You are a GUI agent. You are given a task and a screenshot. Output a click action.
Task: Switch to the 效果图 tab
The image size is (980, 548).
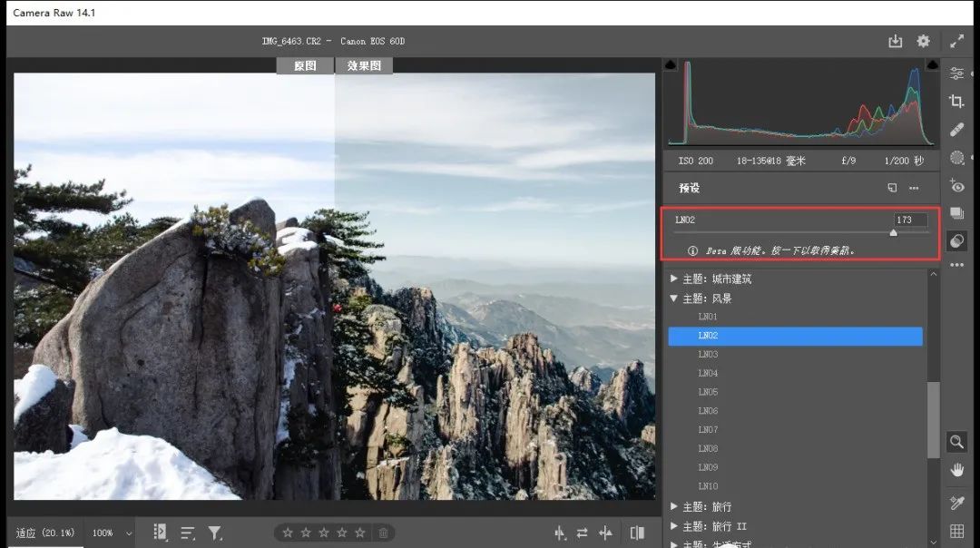[363, 64]
